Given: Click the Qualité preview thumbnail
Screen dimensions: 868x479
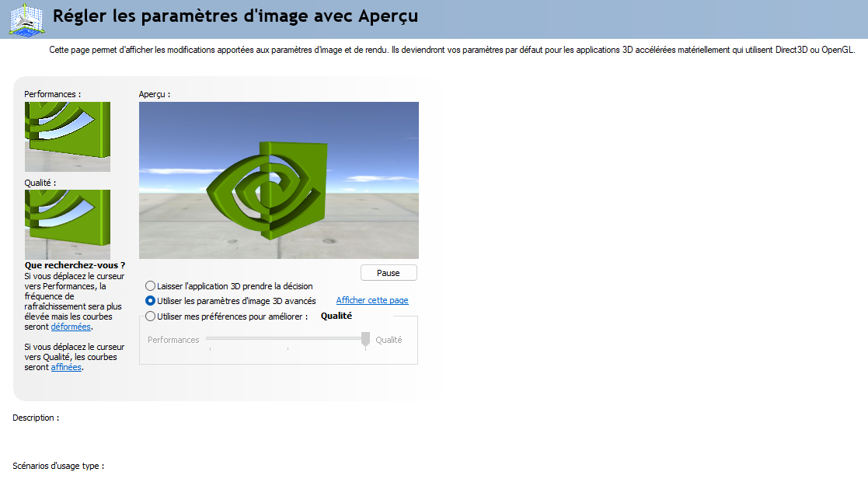Looking at the screenshot, I should pos(68,224).
